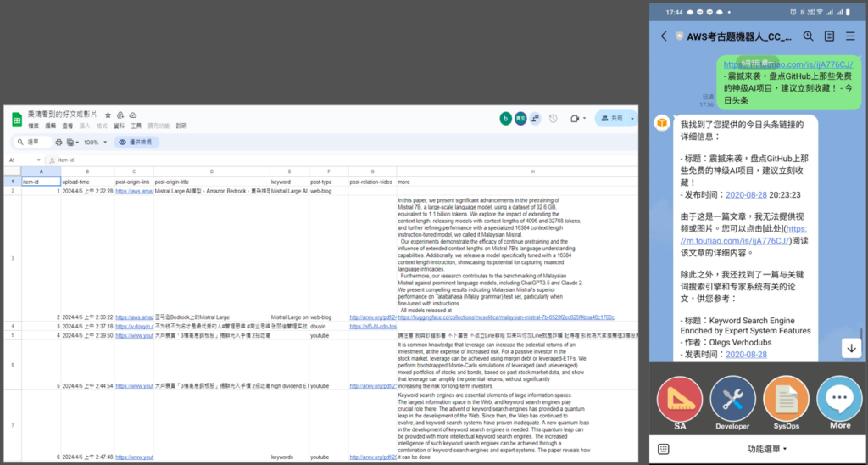
Task: Open notes icon in LINE chat header
Action: tap(829, 36)
